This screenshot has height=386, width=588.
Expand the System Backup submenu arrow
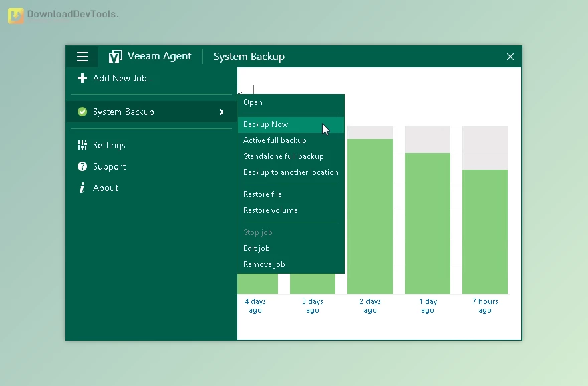click(222, 112)
